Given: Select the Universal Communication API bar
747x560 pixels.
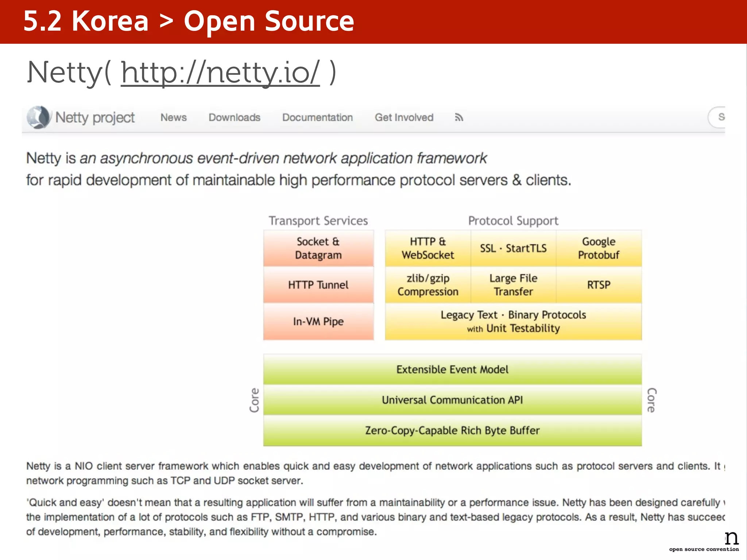Looking at the screenshot, I should (x=452, y=400).
